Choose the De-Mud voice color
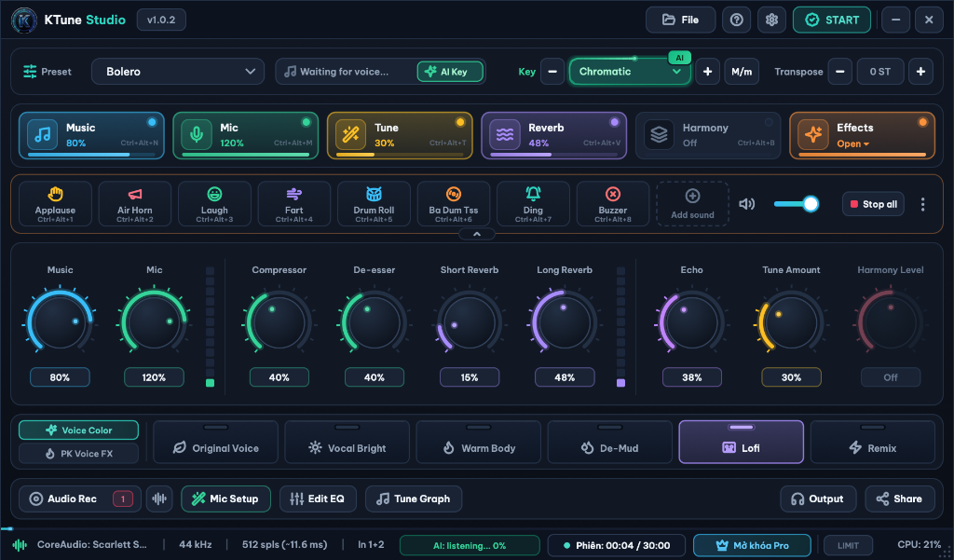954x560 pixels. coord(610,443)
